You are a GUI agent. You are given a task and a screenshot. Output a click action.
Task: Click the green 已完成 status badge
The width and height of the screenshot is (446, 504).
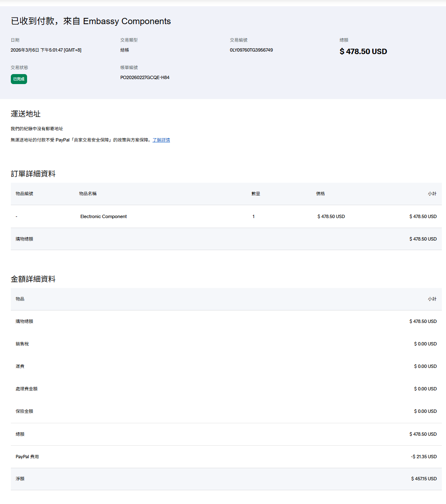click(x=19, y=79)
